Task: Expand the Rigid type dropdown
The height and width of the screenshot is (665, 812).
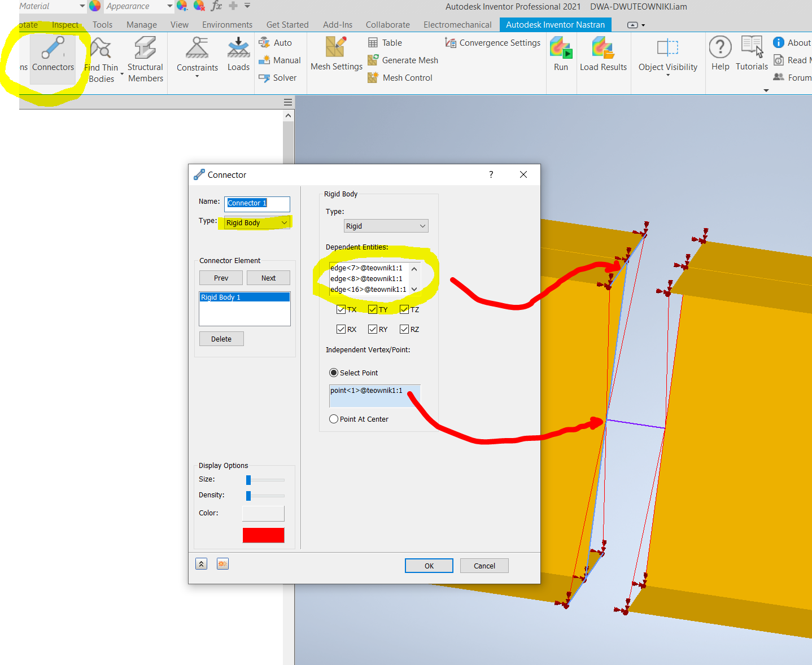Action: pos(421,226)
